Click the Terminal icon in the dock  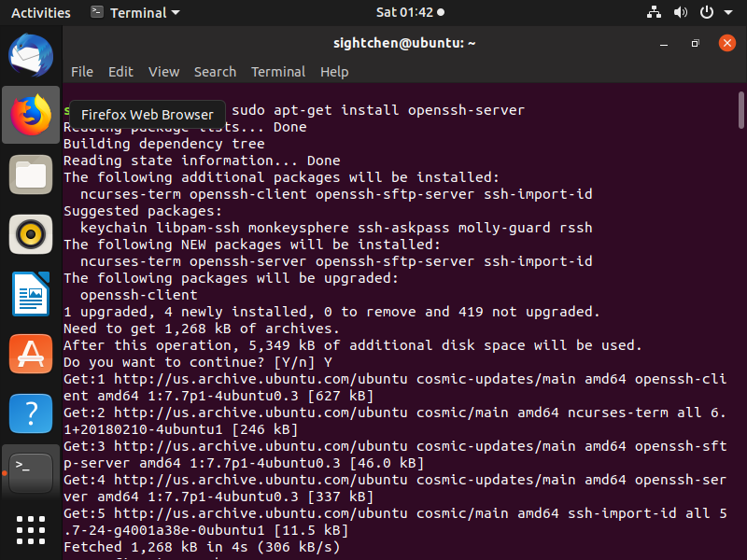click(x=31, y=473)
